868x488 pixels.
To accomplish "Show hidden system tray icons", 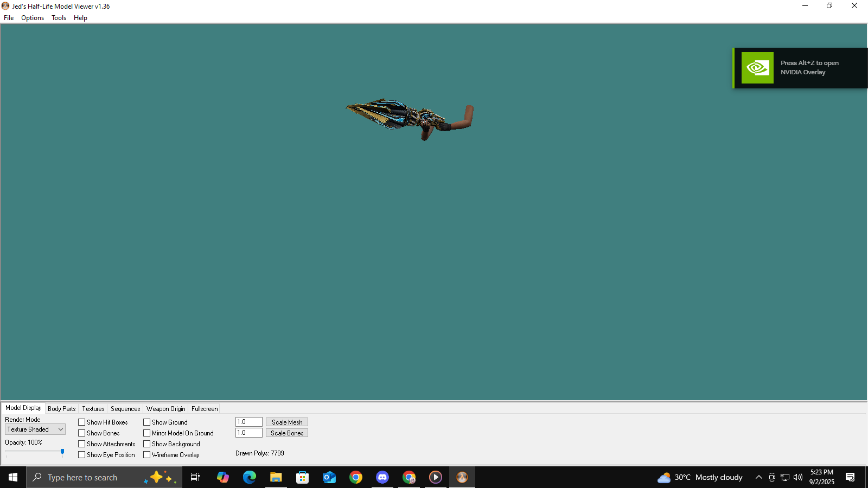I will click(x=758, y=477).
